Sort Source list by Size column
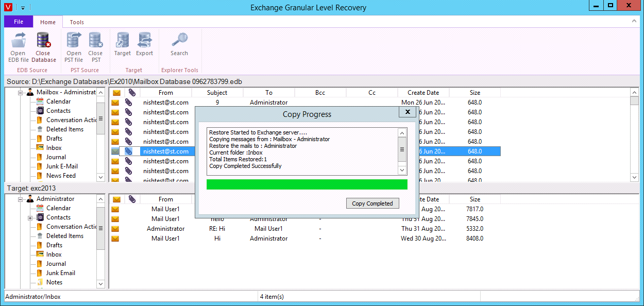Viewport: 644px width, 306px height. tap(475, 93)
